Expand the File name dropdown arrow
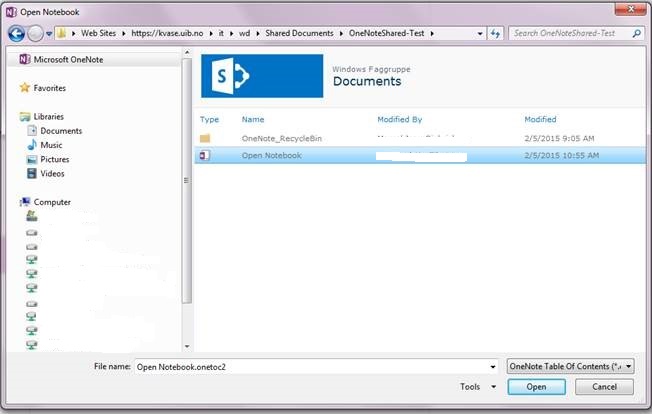The width and height of the screenshot is (652, 414). (x=492, y=367)
